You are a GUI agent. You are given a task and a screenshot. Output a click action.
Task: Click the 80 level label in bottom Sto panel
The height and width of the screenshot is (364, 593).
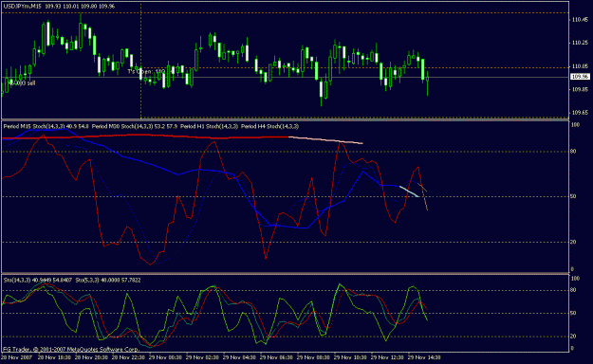click(x=573, y=290)
